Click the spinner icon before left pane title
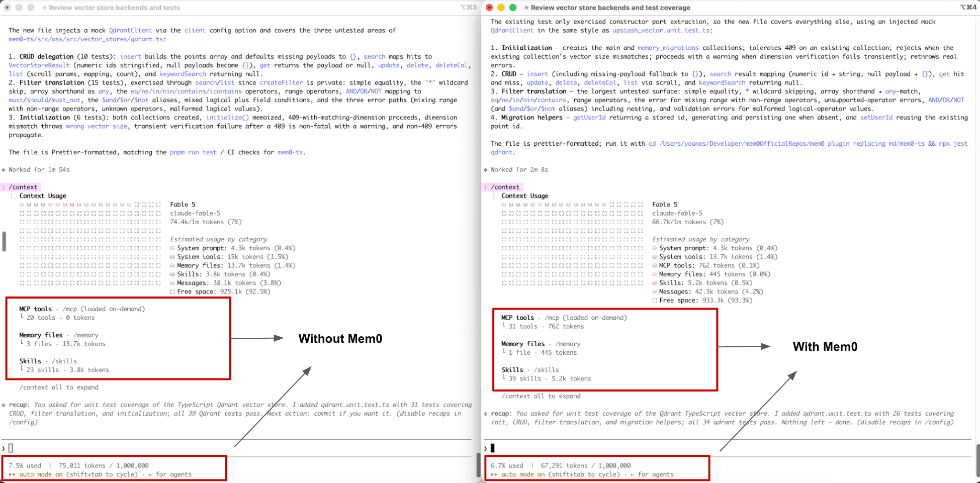Image resolution: width=980 pixels, height=483 pixels. (x=45, y=8)
